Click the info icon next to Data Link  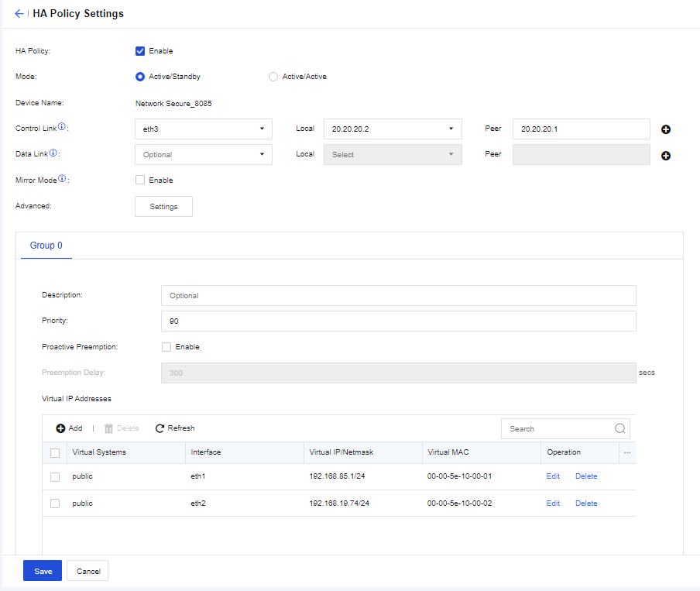(x=53, y=153)
